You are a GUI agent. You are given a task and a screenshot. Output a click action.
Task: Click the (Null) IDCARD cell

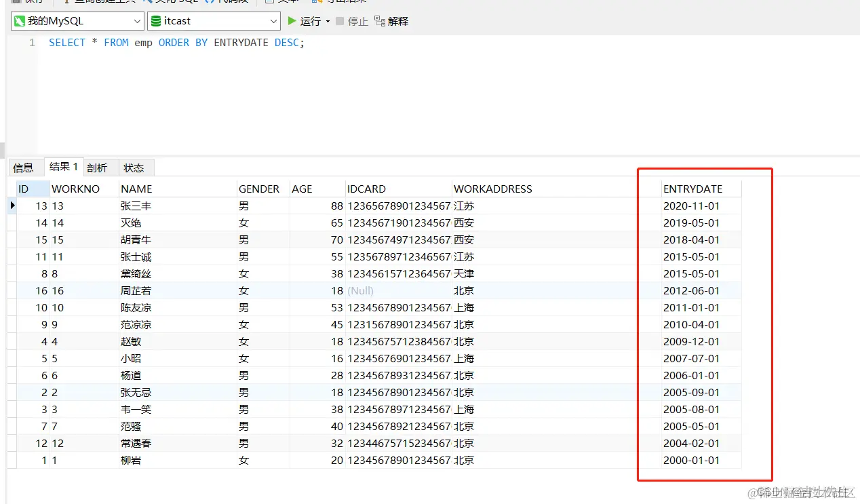[399, 290]
